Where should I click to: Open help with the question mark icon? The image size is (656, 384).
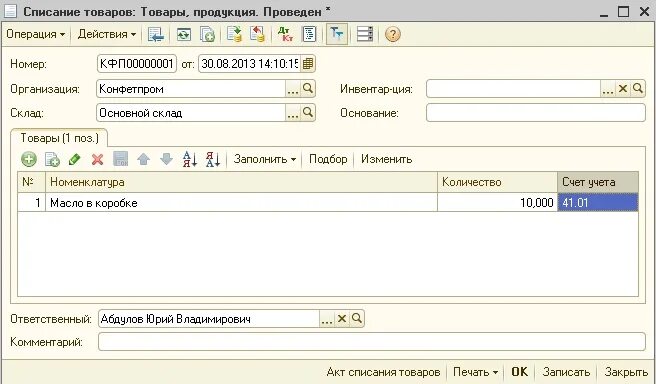tap(392, 34)
